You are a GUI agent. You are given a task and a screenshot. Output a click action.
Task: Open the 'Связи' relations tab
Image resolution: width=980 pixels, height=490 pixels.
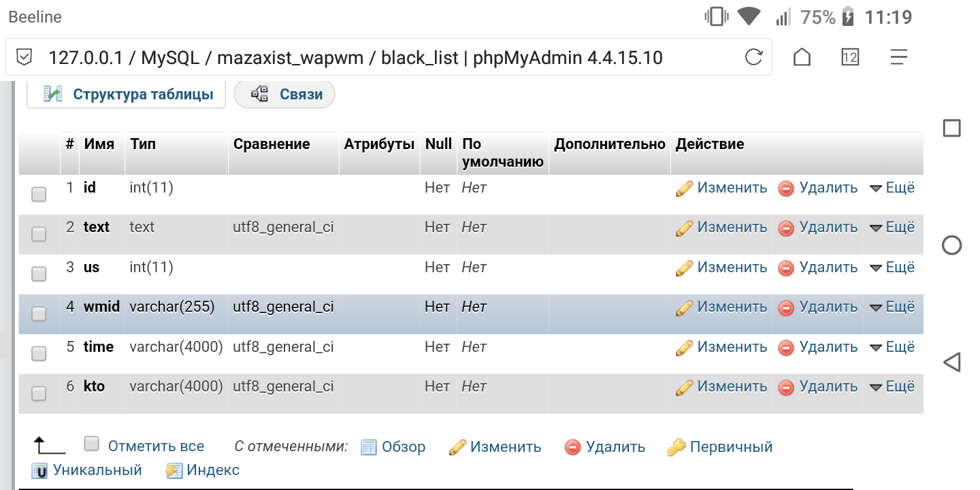[284, 94]
